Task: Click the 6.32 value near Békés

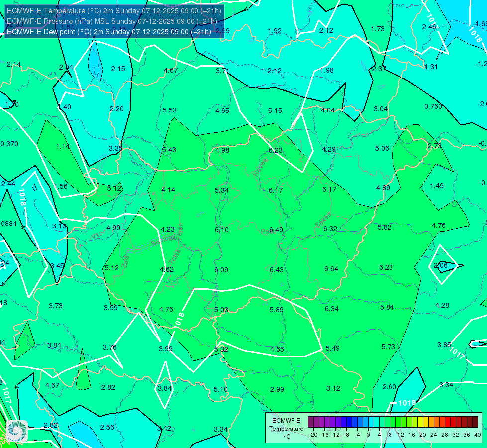Action: click(330, 229)
